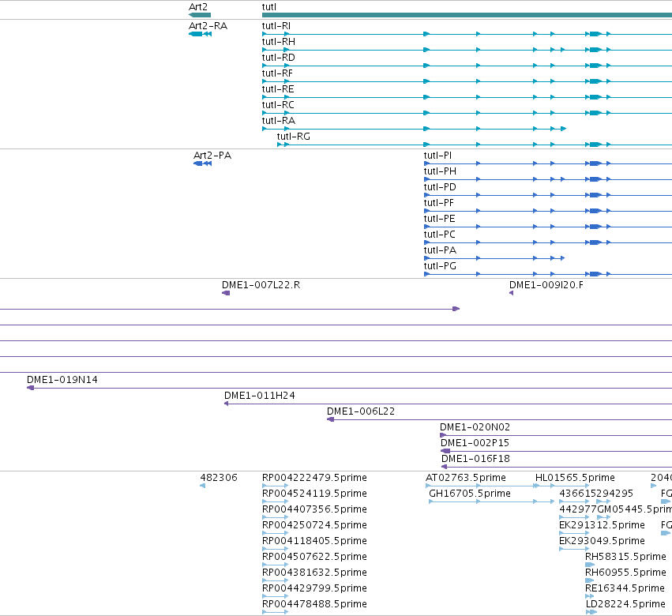Select BAC clone DME1-002P15

(475, 443)
